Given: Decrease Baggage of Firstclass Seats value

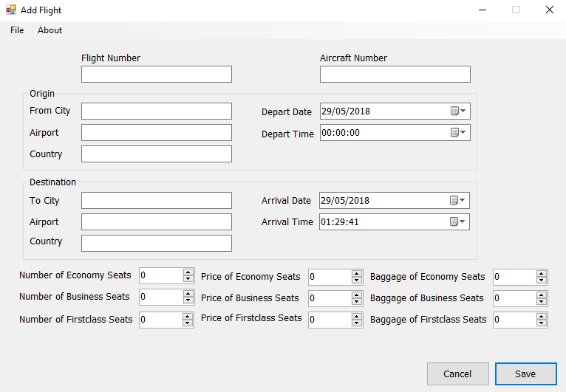Looking at the screenshot, I should click(x=542, y=323).
